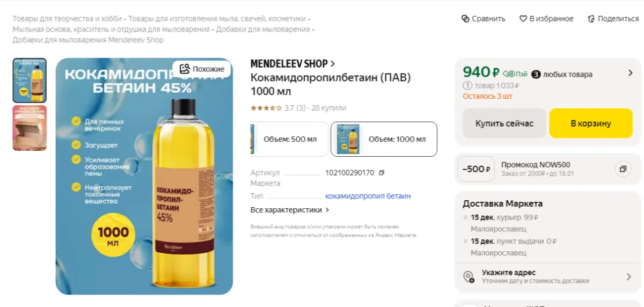Open similar items (Похожие) image search

pyautogui.click(x=202, y=69)
